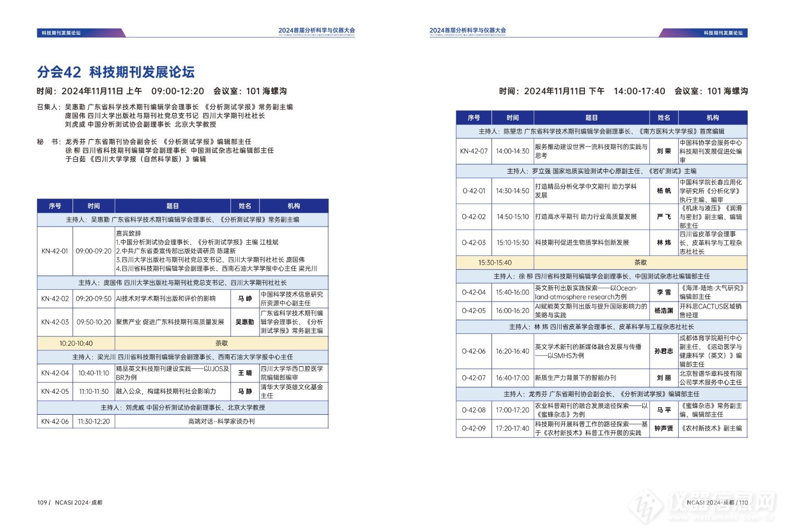The width and height of the screenshot is (785, 532).
Task: Click time cell 11:30-12:20
Action: click(x=94, y=422)
